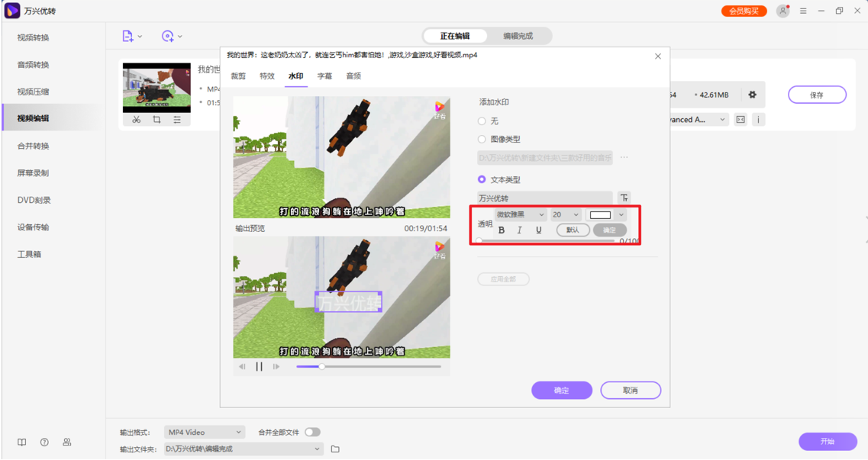Click the add file icon in the toolbar
868x460 pixels.
pyautogui.click(x=127, y=36)
